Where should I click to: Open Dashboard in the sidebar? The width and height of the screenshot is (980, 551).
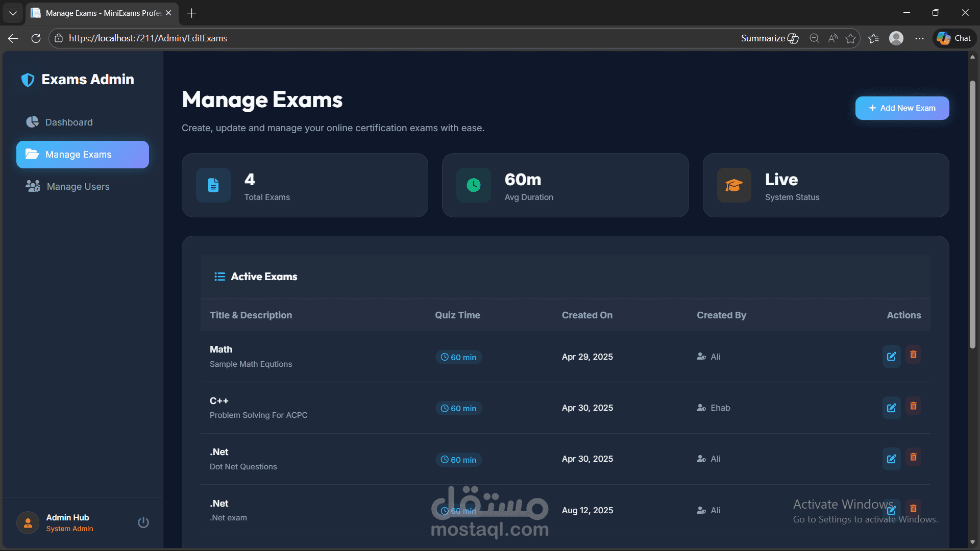tap(69, 122)
